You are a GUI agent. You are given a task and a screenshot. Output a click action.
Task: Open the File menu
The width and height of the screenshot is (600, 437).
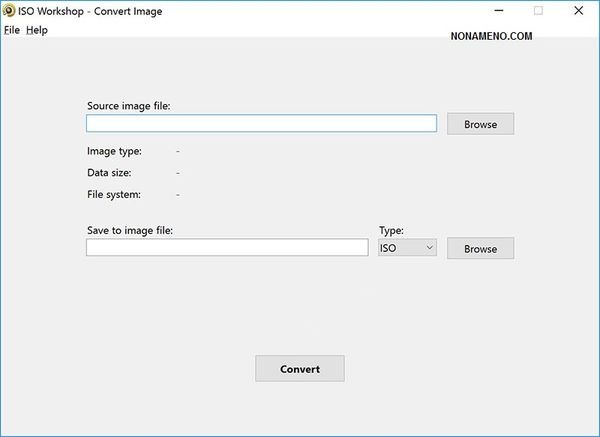(x=12, y=30)
